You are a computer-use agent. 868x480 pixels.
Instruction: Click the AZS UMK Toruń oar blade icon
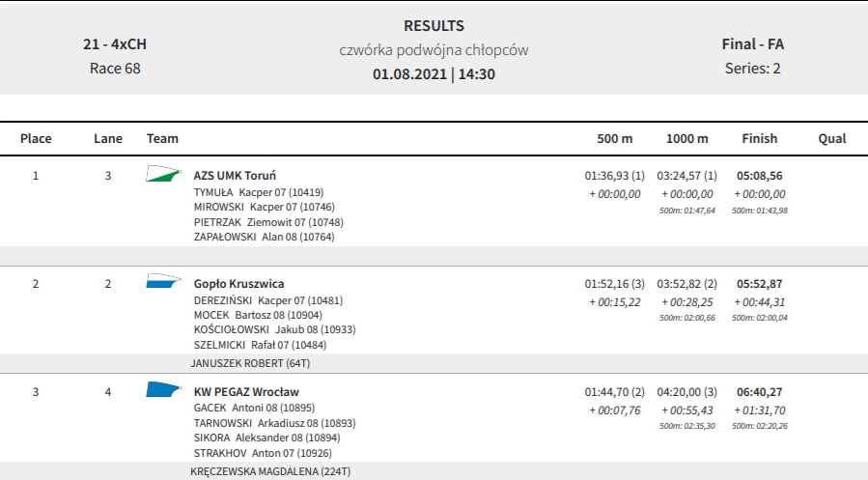tap(164, 174)
